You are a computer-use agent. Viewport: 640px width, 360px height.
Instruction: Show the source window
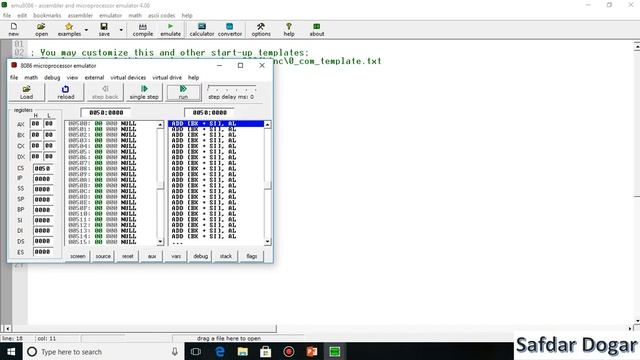(103, 256)
